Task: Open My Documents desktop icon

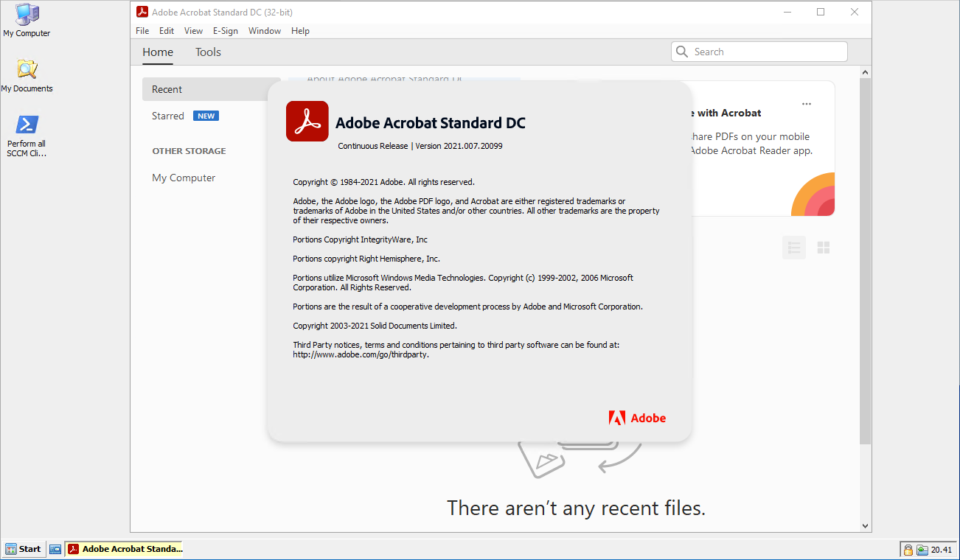Action: [x=27, y=74]
